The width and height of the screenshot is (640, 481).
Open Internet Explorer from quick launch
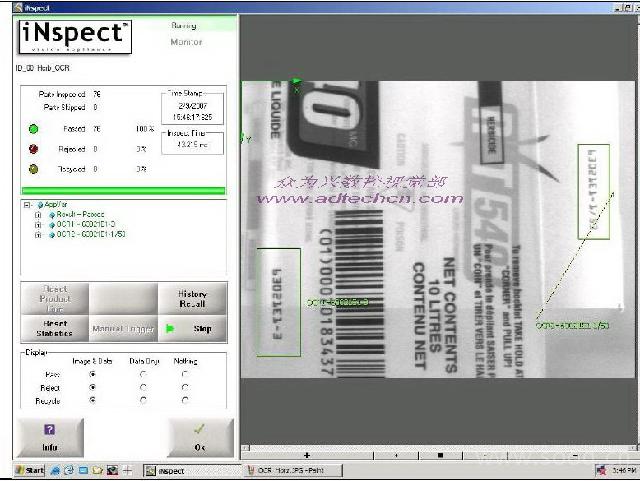[68, 470]
